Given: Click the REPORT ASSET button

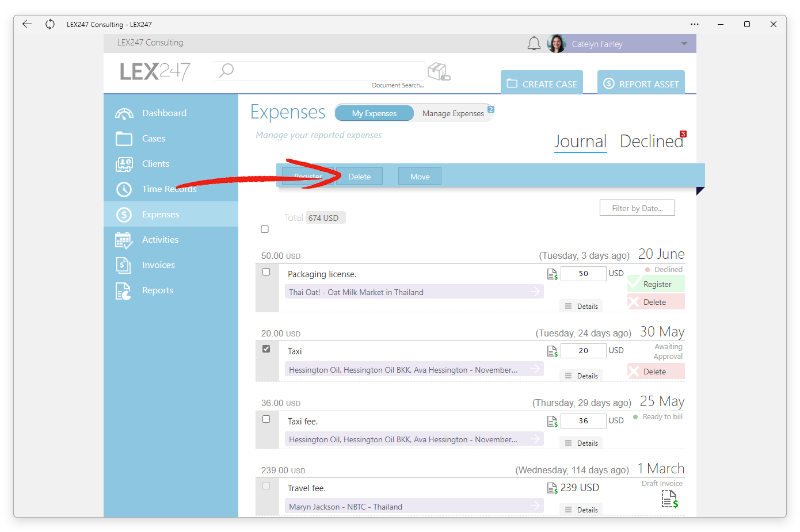Looking at the screenshot, I should [x=641, y=82].
